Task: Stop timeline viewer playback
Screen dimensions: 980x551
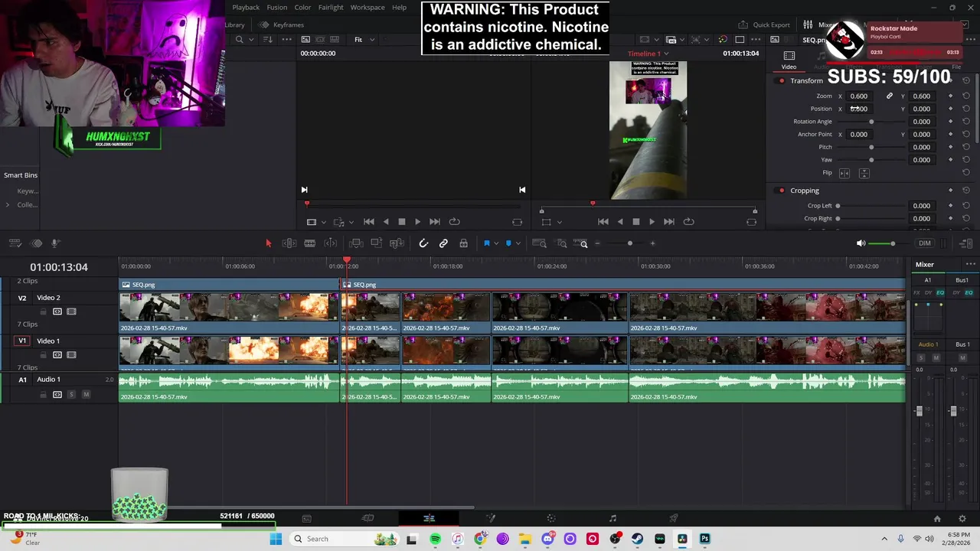Action: (x=635, y=222)
